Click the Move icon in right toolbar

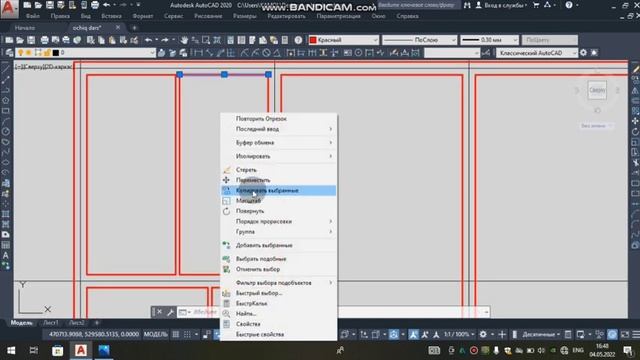635,121
